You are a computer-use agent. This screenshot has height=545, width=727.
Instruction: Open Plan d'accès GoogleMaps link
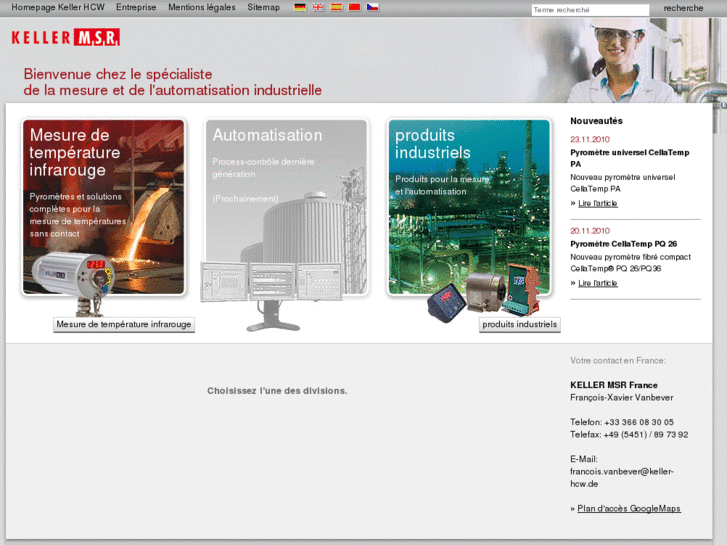coord(629,508)
